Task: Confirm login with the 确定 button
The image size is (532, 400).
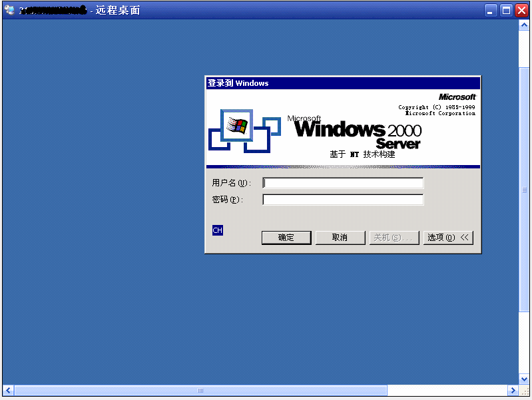Action: [286, 238]
